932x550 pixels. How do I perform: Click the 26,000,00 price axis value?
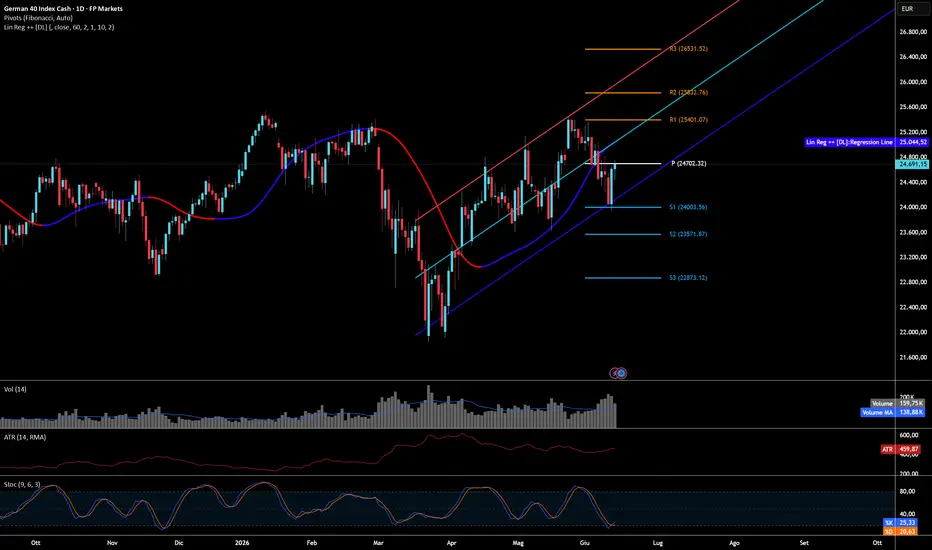[913, 82]
